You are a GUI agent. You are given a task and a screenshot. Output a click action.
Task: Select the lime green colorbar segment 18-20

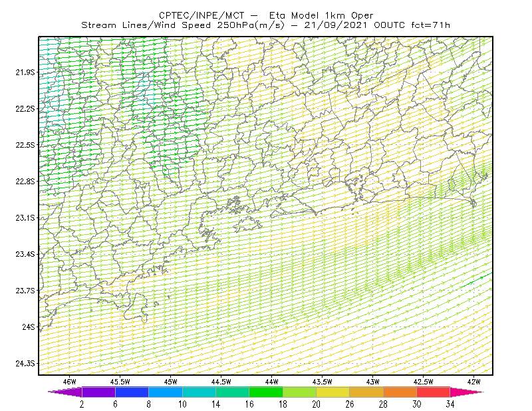[300, 392]
